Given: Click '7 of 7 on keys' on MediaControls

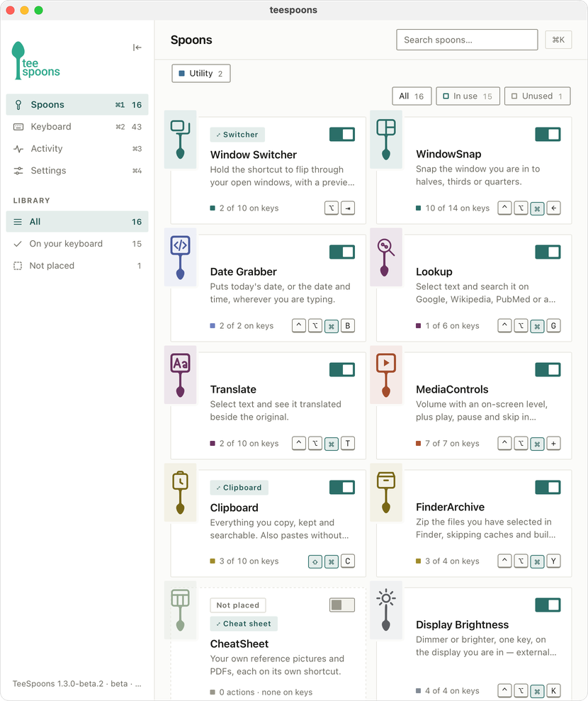Looking at the screenshot, I should pyautogui.click(x=452, y=443).
